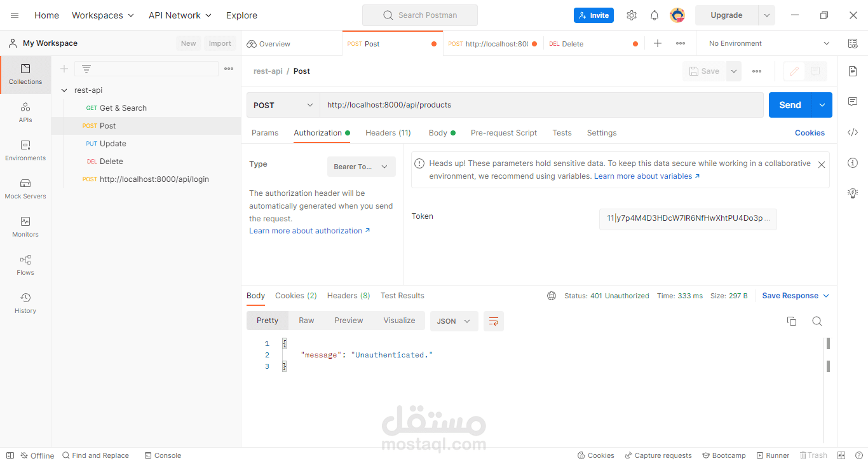Open Collections in sidebar
Image resolution: width=868 pixels, height=463 pixels.
coord(25,75)
